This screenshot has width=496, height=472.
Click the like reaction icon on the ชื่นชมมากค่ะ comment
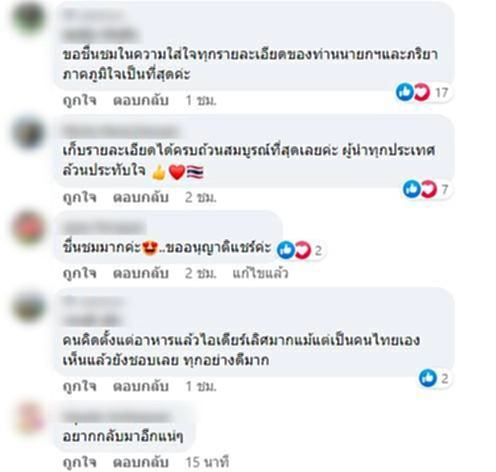pyautogui.click(x=286, y=250)
